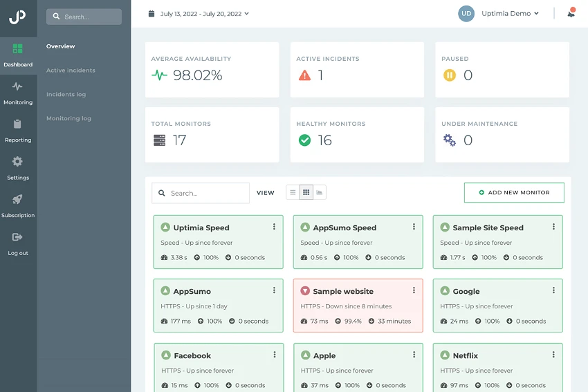Click the UD user avatar
Image resolution: width=588 pixels, height=392 pixels.
coord(466,14)
